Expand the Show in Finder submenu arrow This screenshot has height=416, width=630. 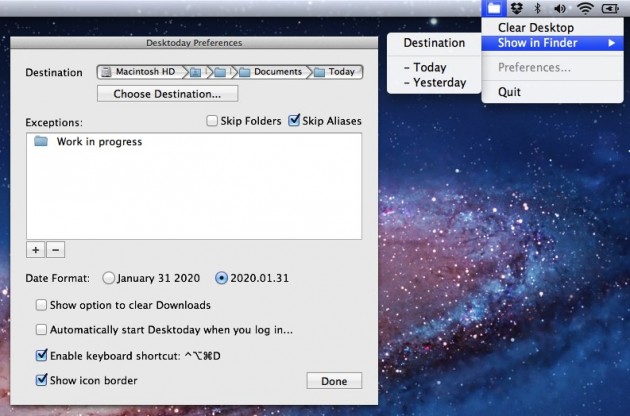[x=612, y=43]
